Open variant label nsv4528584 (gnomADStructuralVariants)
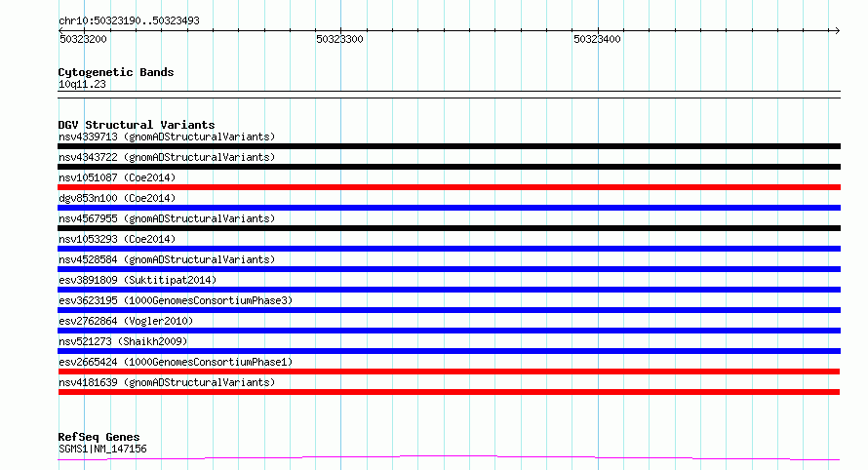Image resolution: width=868 pixels, height=470 pixels. (167, 259)
